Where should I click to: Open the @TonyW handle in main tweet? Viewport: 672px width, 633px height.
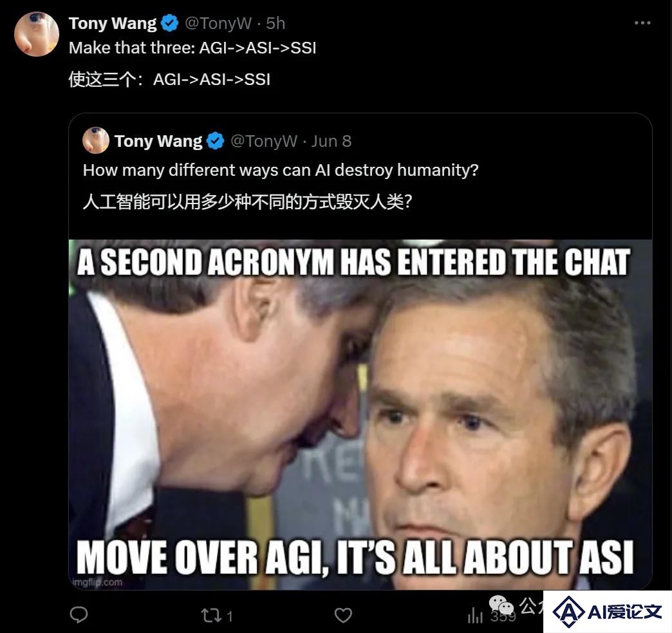pyautogui.click(x=218, y=24)
